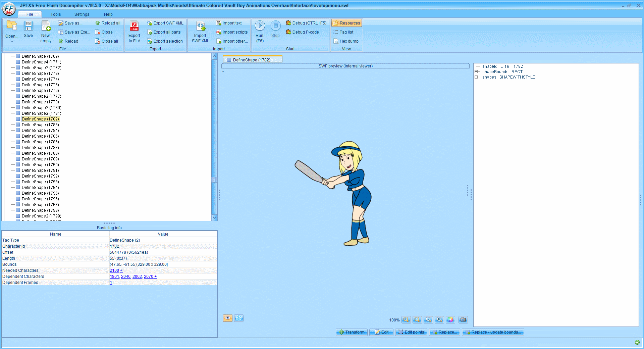Click the Open file folder icon
644x349 pixels.
(12, 26)
